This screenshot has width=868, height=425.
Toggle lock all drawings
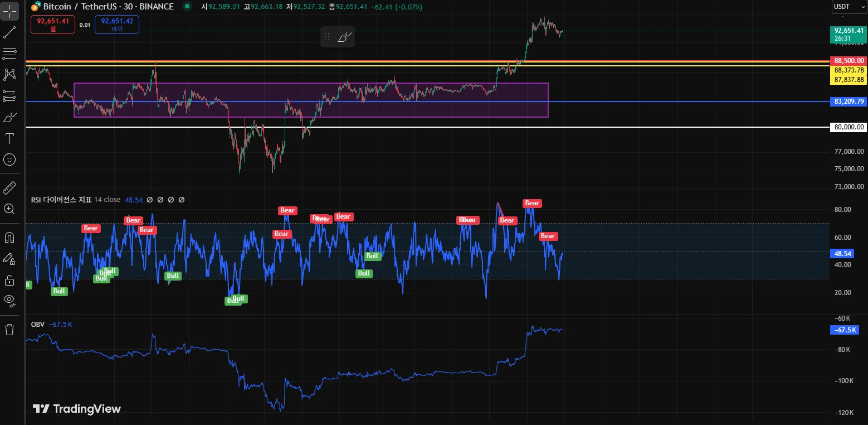pyautogui.click(x=9, y=279)
